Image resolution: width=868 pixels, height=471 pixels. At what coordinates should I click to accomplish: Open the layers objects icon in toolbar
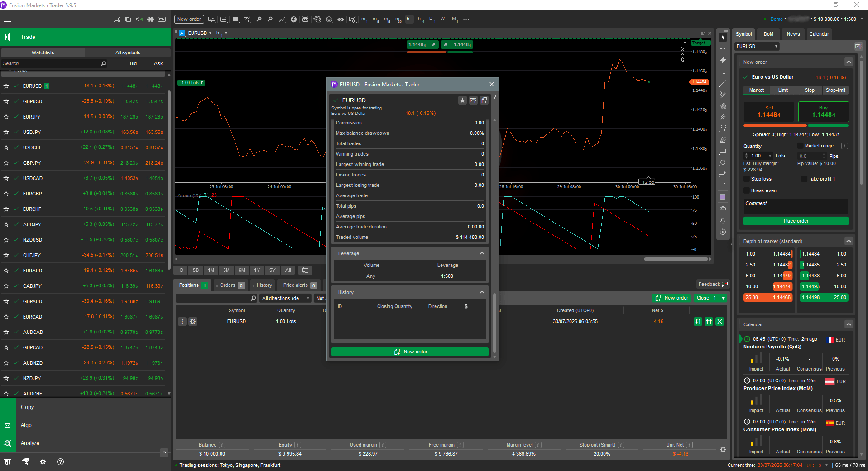point(329,19)
